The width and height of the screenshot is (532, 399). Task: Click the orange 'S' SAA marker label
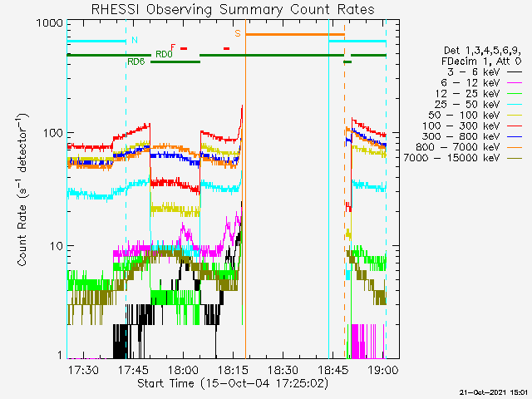click(238, 33)
